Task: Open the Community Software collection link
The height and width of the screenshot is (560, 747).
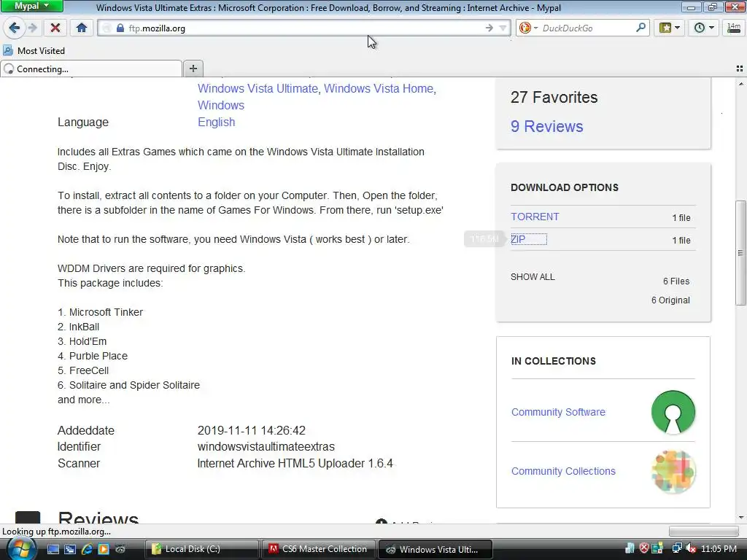Action: (x=558, y=412)
